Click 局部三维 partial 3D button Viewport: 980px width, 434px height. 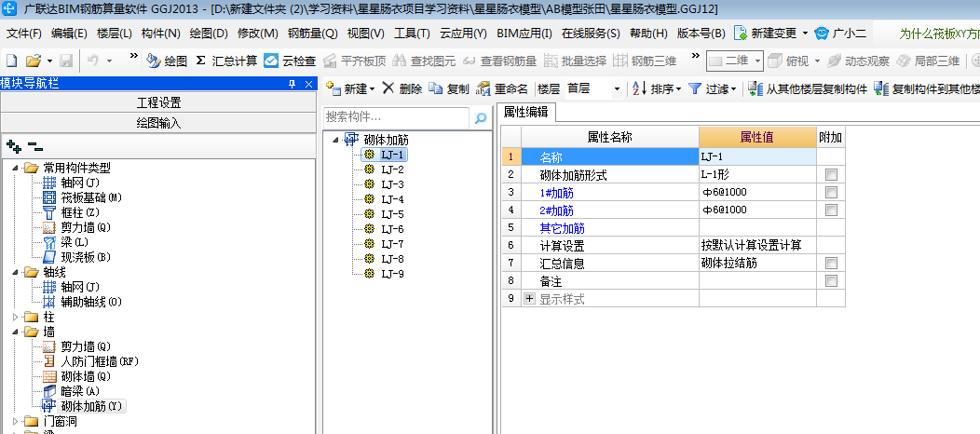pyautogui.click(x=928, y=61)
